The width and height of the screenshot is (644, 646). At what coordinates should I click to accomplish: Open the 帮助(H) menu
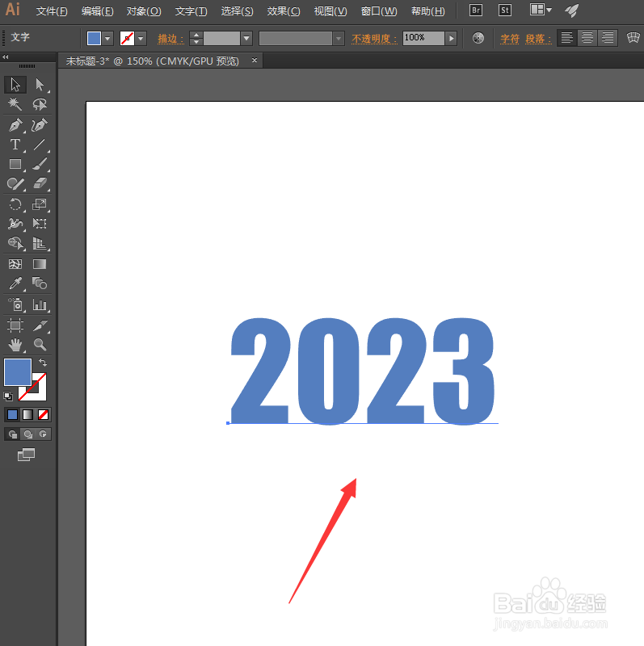pyautogui.click(x=428, y=11)
